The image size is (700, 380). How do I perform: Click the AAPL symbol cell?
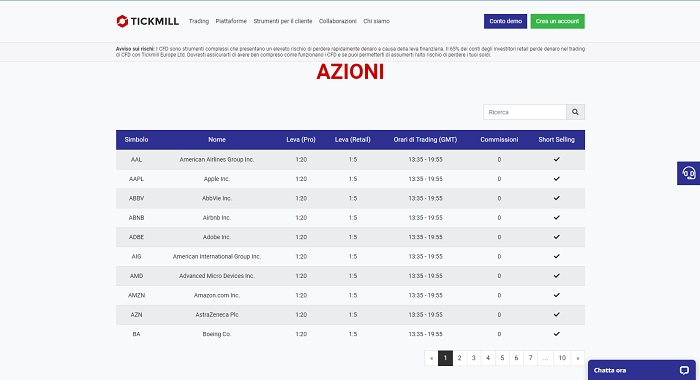point(136,179)
